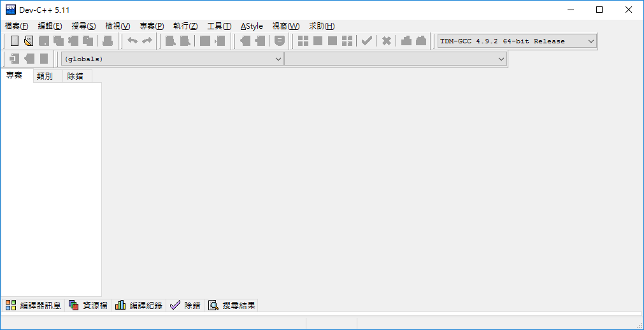644x330 pixels.
Task: Click the Print toolbar icon
Action: pos(108,41)
